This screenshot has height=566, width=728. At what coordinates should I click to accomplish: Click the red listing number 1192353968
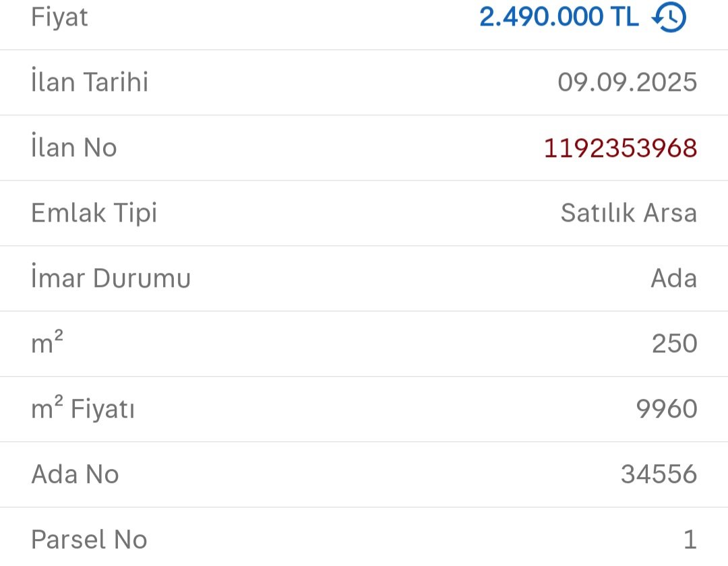tap(620, 148)
